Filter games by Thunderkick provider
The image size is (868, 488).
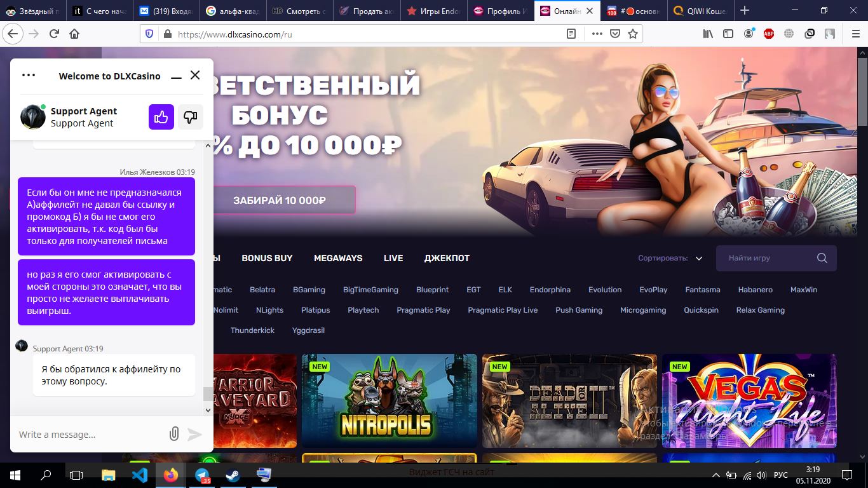pos(252,330)
